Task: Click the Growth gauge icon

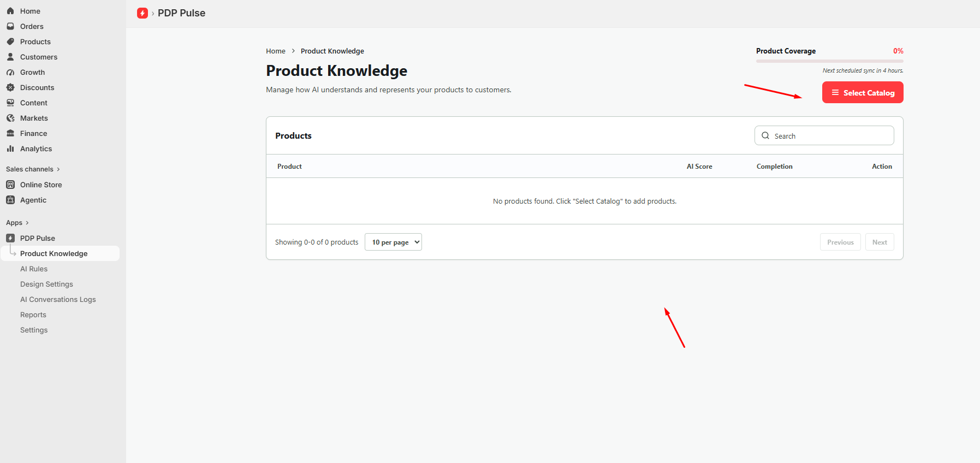Action: pyautogui.click(x=10, y=72)
